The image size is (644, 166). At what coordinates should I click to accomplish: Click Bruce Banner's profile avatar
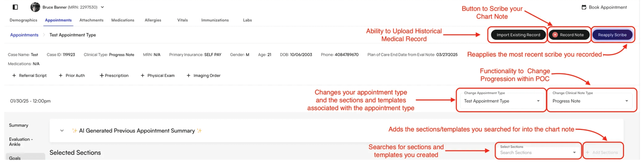point(35,7)
